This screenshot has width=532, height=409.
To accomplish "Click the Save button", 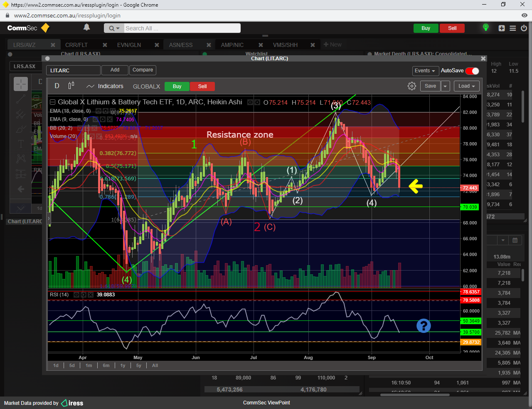I will [430, 86].
